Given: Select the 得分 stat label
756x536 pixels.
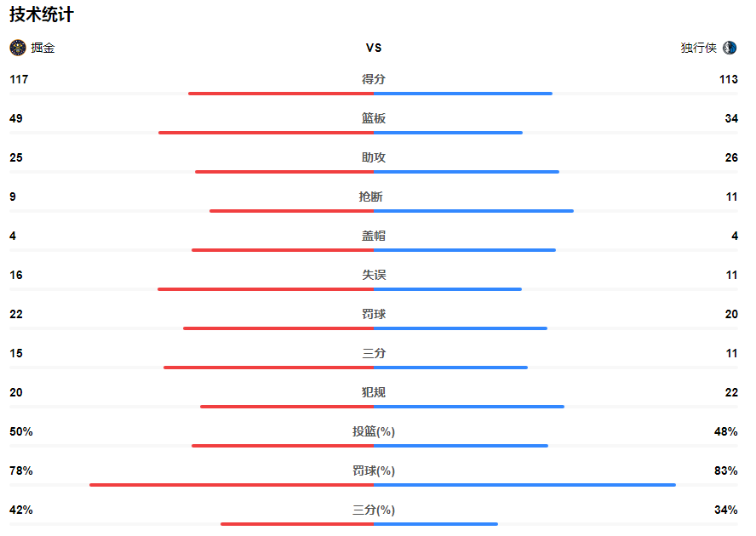Looking at the screenshot, I should click(374, 79).
